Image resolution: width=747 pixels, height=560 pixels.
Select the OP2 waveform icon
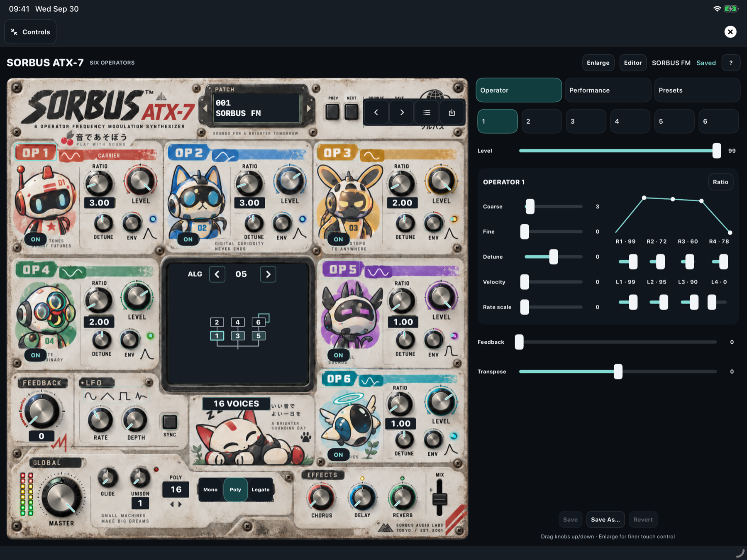click(225, 156)
